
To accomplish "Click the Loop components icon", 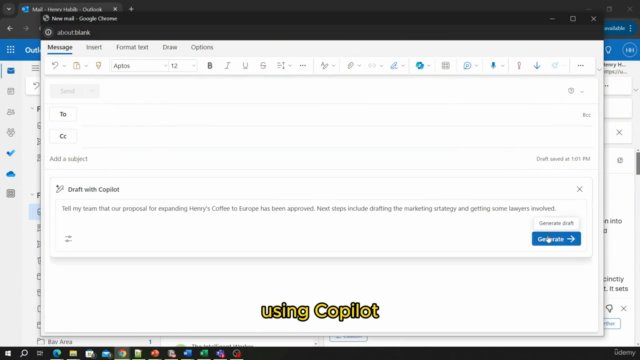I will pyautogui.click(x=467, y=65).
